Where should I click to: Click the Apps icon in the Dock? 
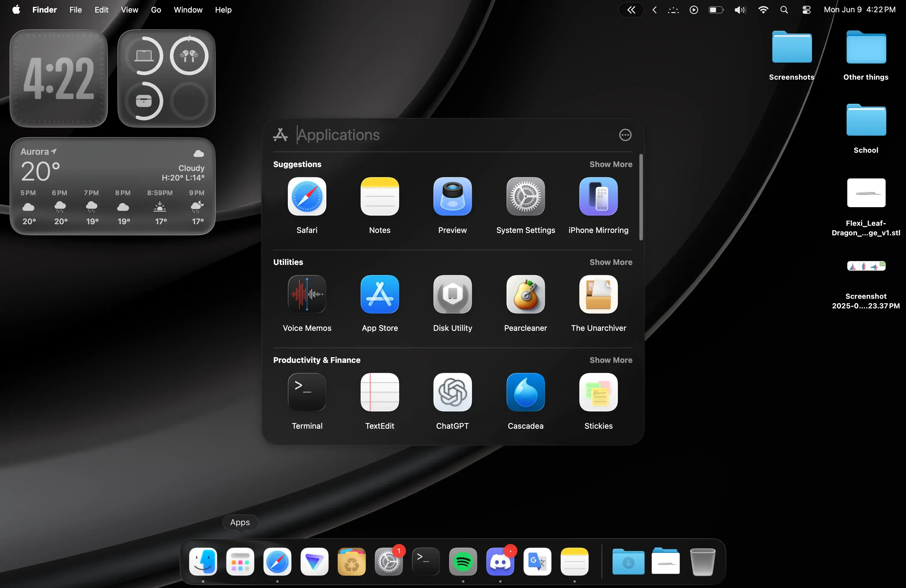click(x=240, y=562)
